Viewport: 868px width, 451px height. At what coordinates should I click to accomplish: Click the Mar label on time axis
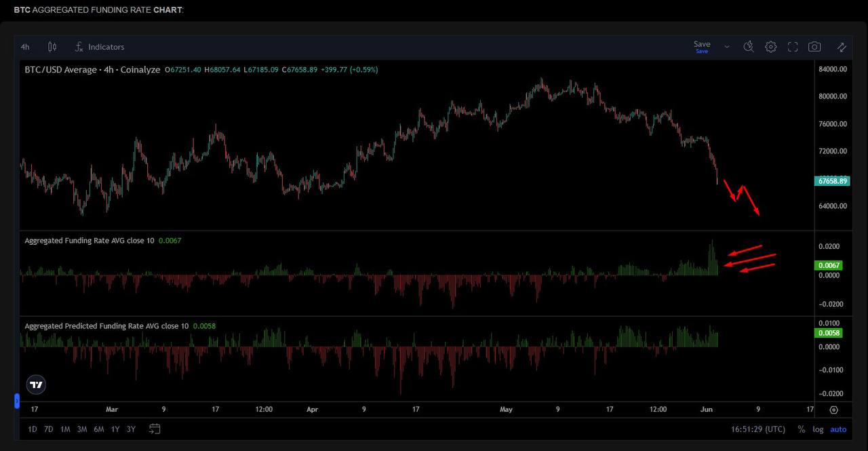[x=112, y=410]
